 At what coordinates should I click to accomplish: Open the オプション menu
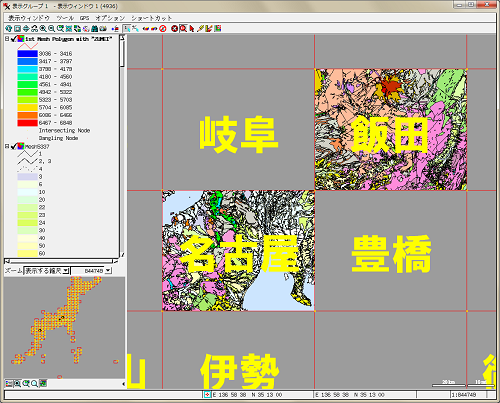click(110, 18)
